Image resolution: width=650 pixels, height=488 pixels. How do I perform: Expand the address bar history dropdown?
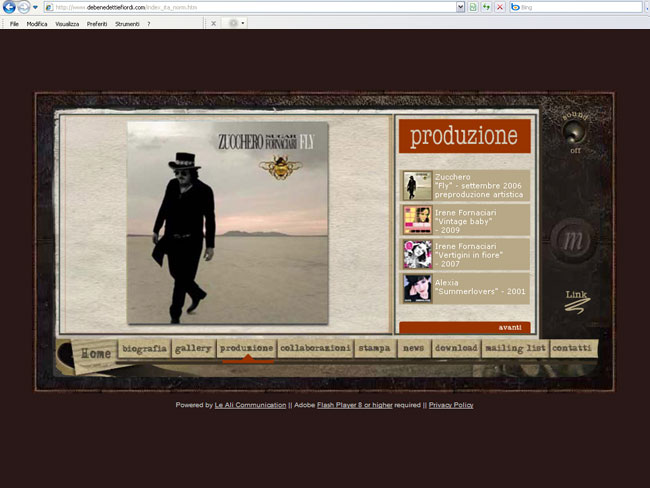(460, 7)
